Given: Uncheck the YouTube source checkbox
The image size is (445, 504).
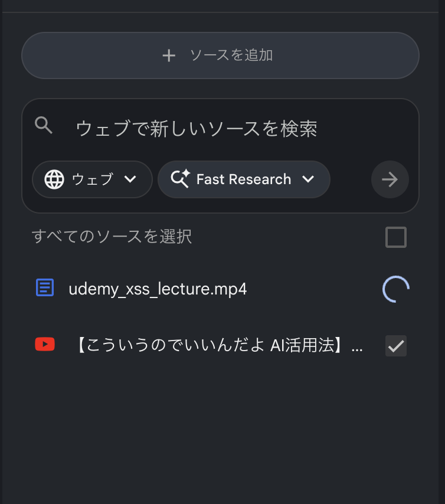Looking at the screenshot, I should 395,346.
